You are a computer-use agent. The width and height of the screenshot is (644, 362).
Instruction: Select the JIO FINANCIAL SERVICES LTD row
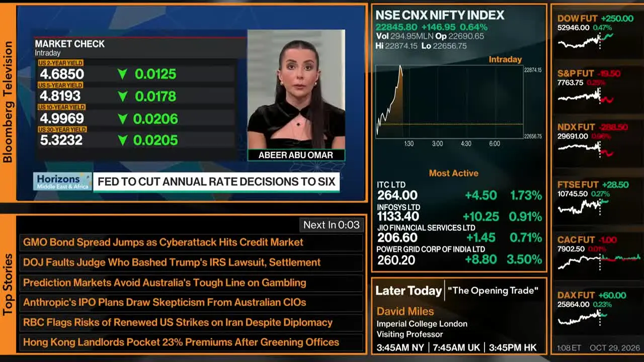click(x=459, y=234)
